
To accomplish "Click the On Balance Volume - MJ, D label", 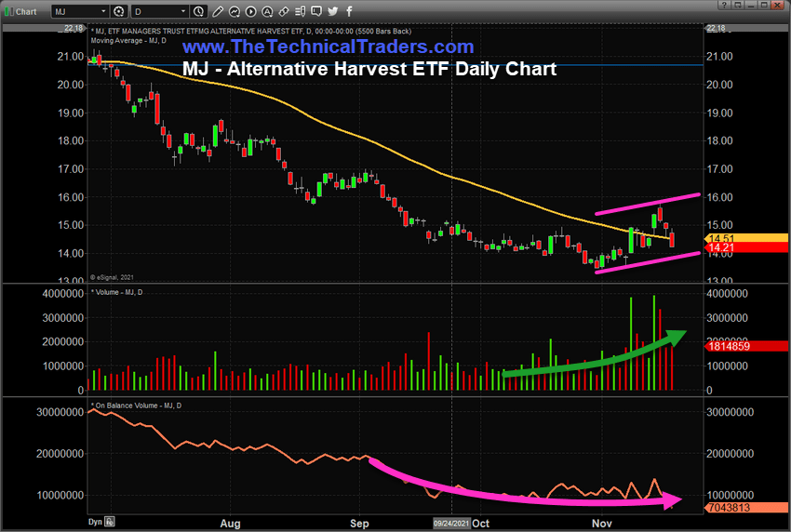I will click(x=136, y=405).
